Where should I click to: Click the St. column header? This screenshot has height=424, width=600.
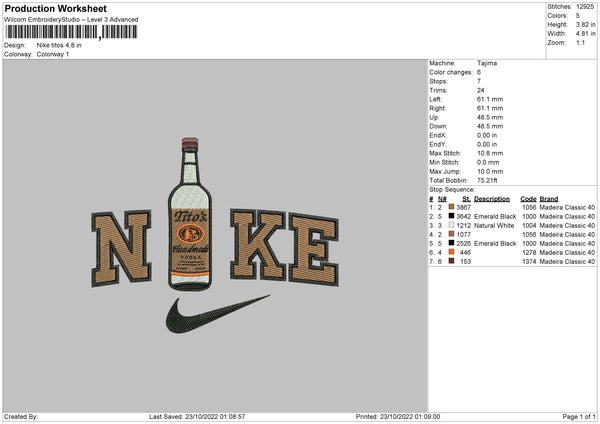point(466,199)
